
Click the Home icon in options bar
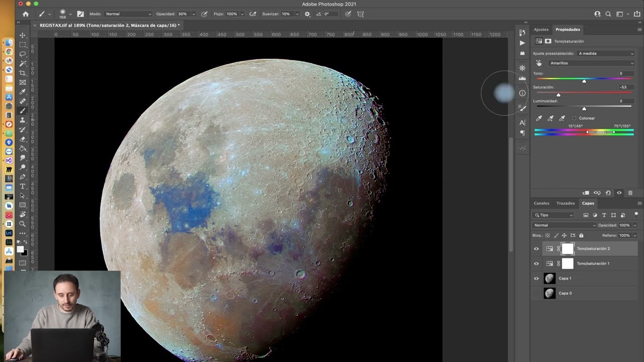click(x=26, y=14)
